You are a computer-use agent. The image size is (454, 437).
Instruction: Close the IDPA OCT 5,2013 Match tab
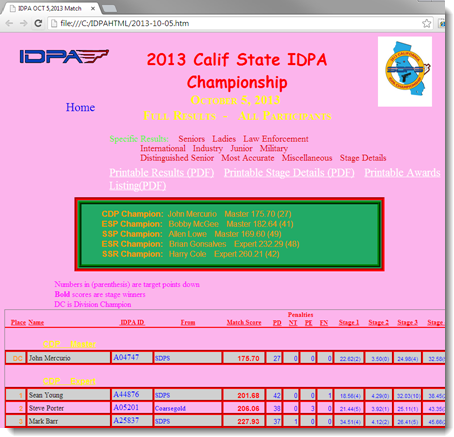point(93,9)
